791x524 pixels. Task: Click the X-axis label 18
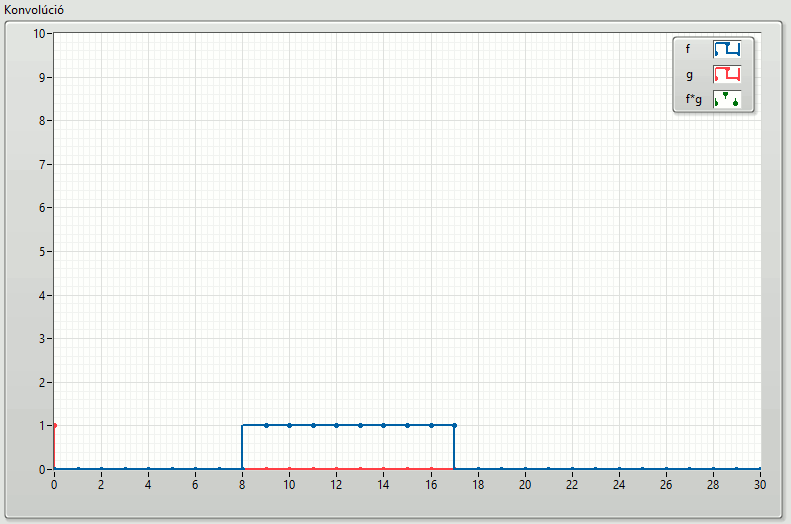478,485
